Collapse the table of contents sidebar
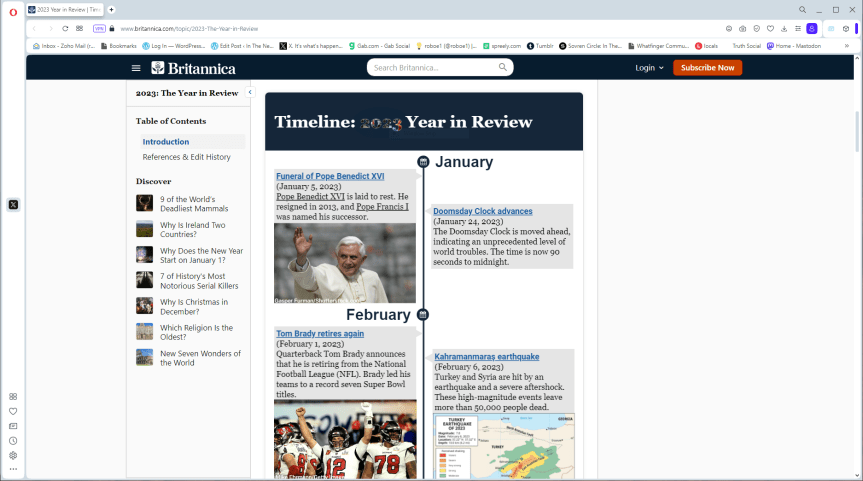Viewport: 863px width, 481px height. (x=250, y=92)
